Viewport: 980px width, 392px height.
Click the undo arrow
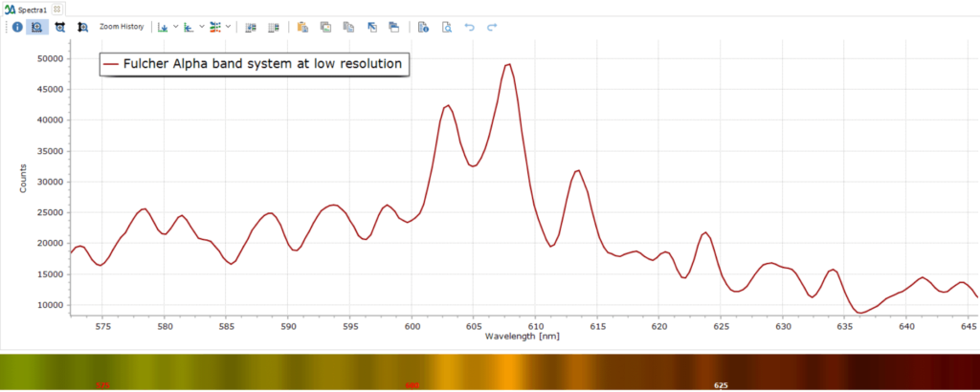click(469, 27)
